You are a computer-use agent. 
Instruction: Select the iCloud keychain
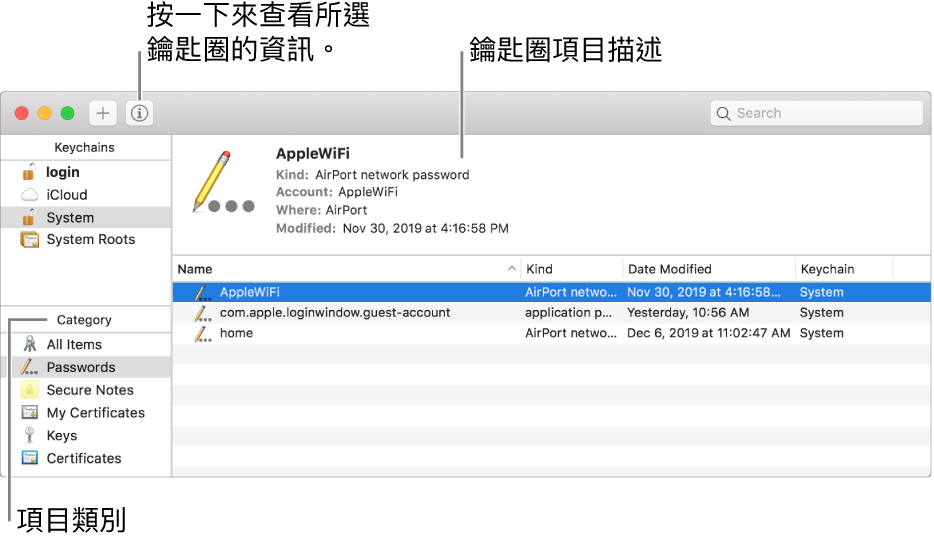pyautogui.click(x=86, y=195)
